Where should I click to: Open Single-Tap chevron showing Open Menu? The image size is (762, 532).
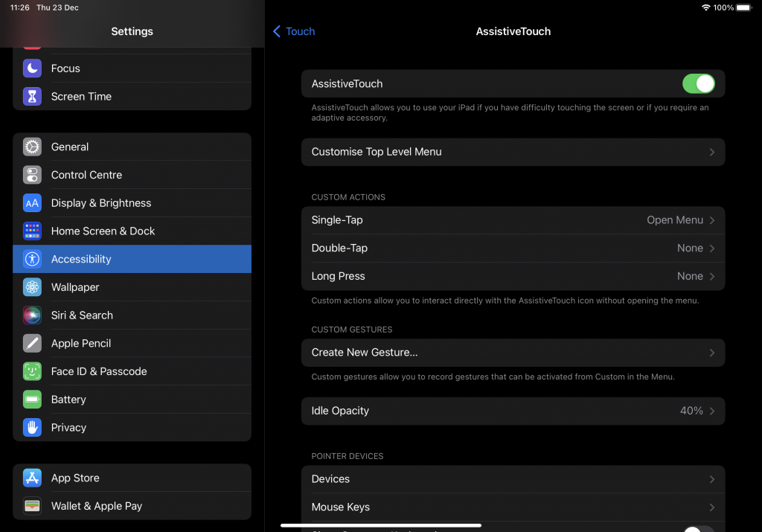pyautogui.click(x=712, y=220)
